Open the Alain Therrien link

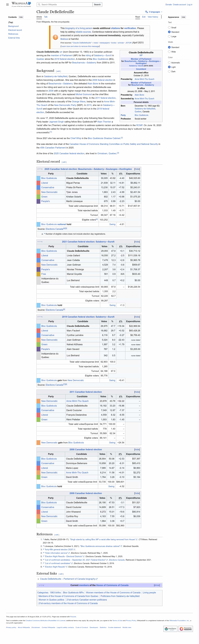click(104, 122)
